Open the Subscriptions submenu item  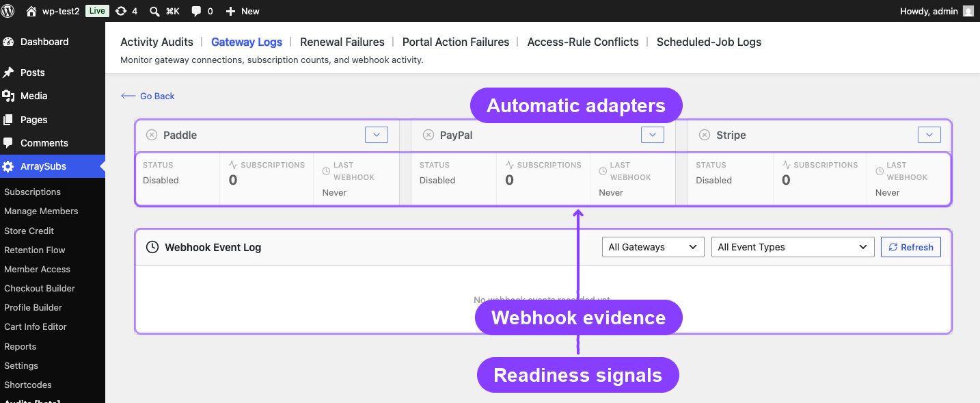32,192
